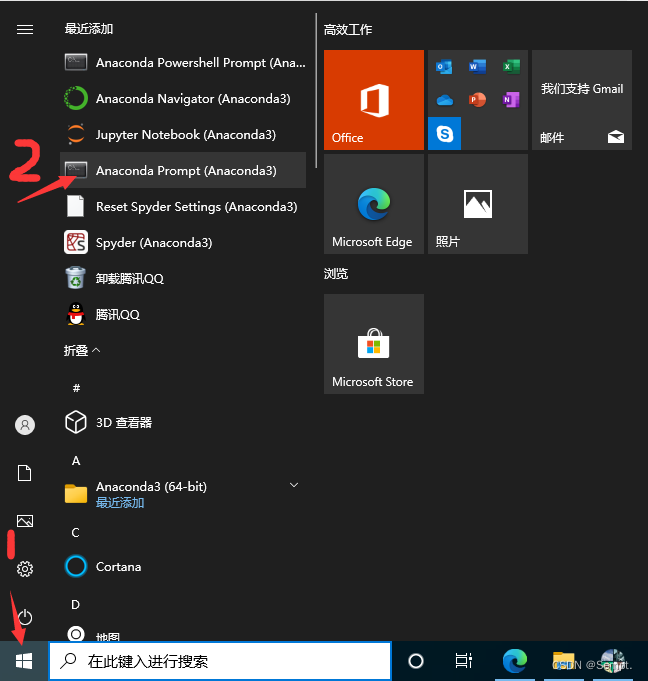This screenshot has height=681, width=648.
Task: Open File Explorer from the taskbar
Action: pyautogui.click(x=563, y=661)
